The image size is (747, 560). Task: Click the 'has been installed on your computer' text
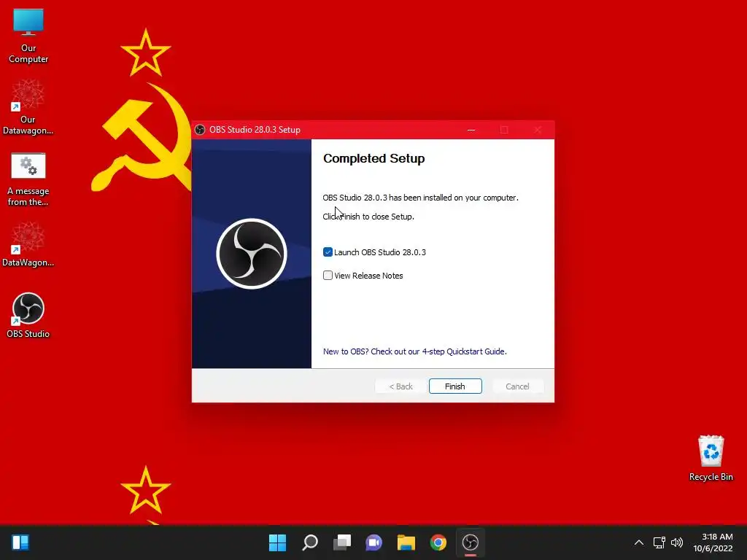coord(454,198)
